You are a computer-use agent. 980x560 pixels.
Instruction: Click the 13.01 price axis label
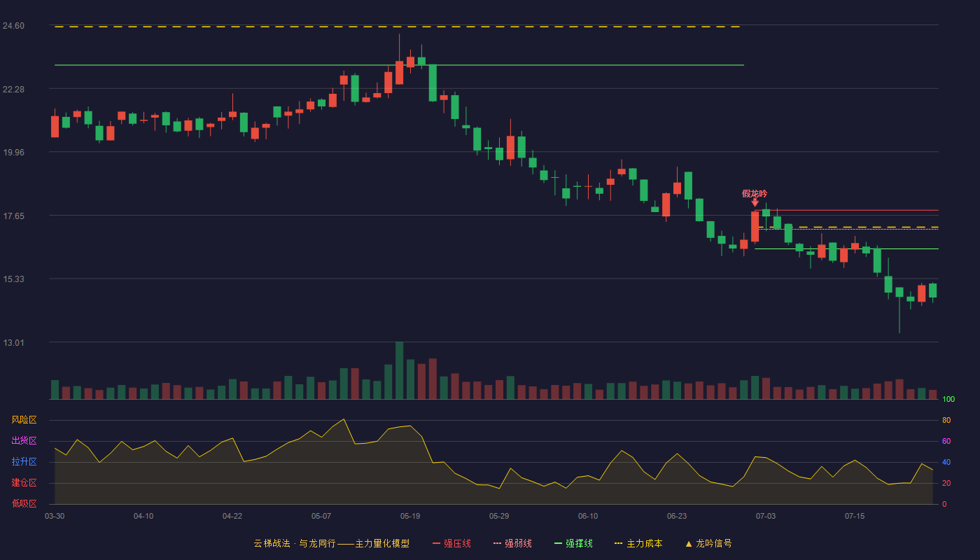(x=13, y=343)
